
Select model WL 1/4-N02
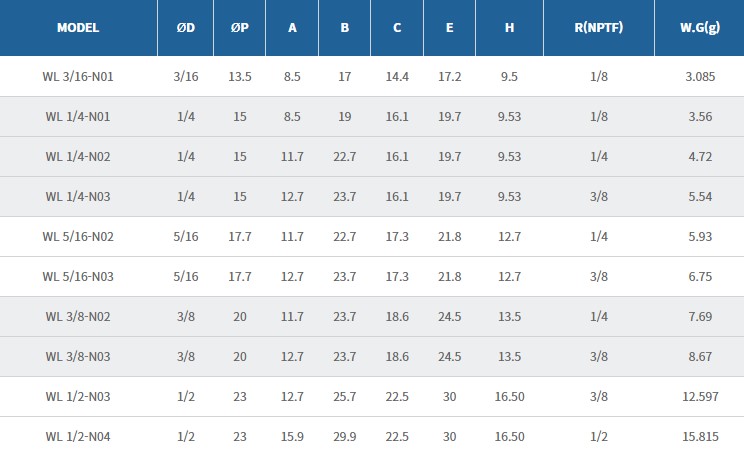click(78, 156)
